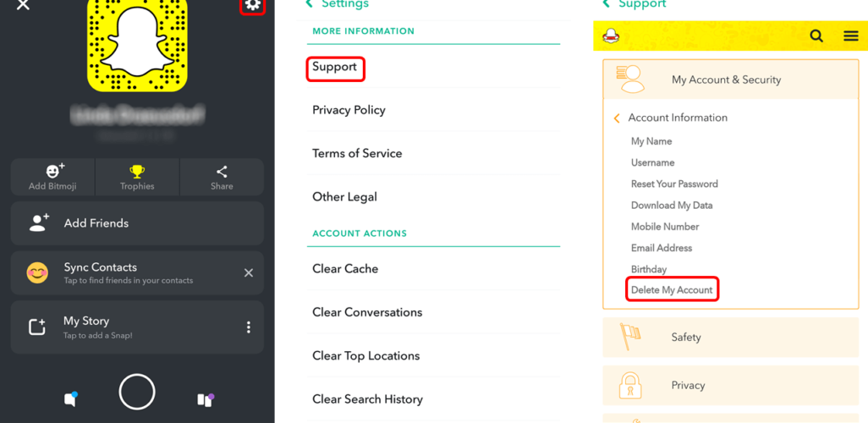Expand the Safety section

(686, 337)
